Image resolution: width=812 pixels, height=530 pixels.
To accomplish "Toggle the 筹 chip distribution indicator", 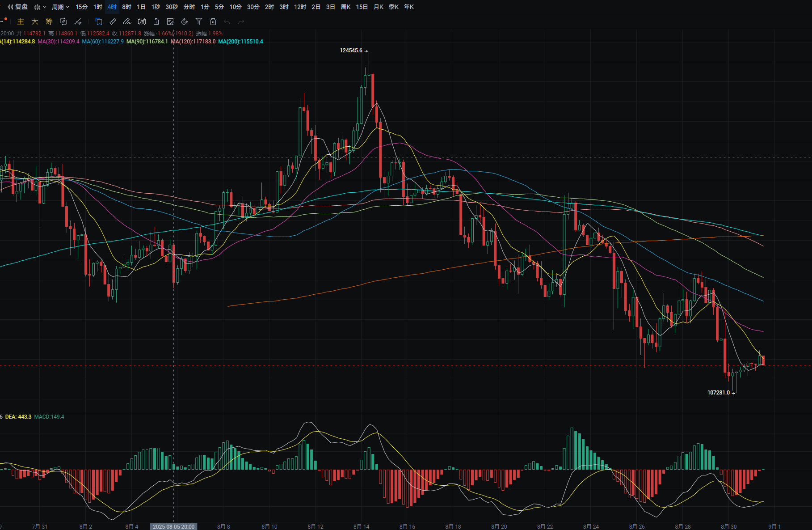I will [49, 21].
